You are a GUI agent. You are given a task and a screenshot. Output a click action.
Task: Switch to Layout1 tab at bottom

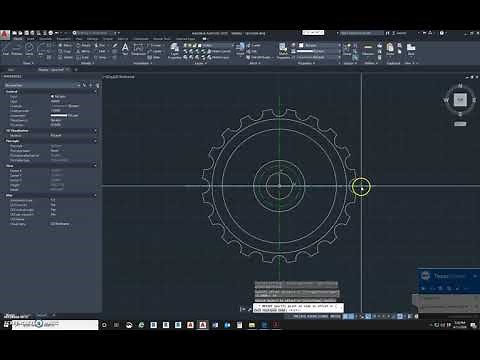(42, 315)
